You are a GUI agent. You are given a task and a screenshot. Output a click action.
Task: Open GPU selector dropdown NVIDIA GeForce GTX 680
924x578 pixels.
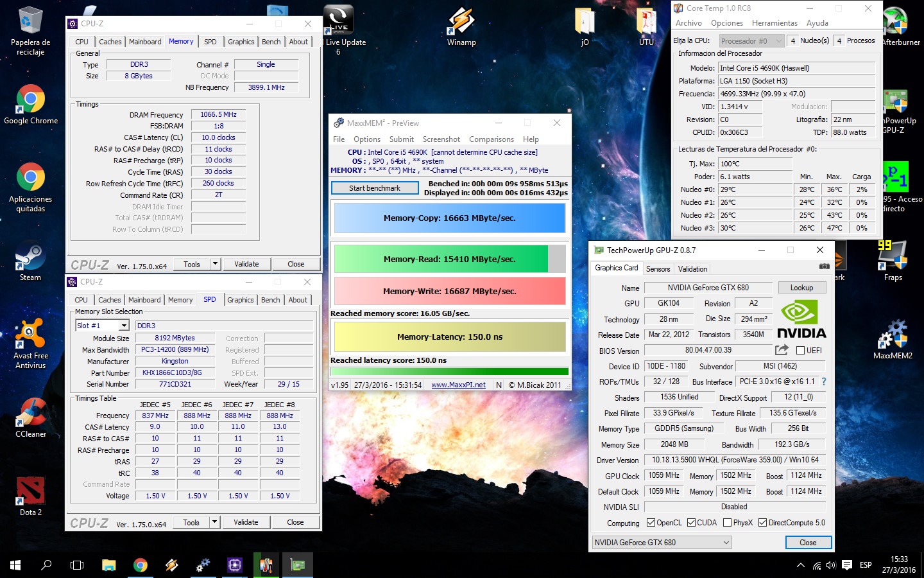tap(662, 543)
